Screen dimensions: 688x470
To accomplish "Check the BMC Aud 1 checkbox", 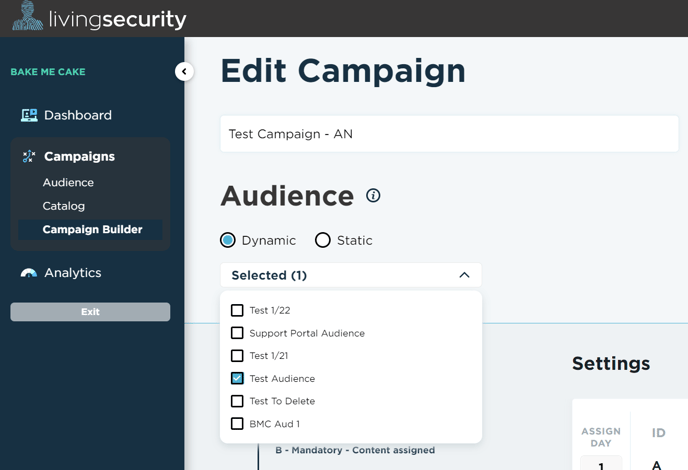I will [x=237, y=424].
